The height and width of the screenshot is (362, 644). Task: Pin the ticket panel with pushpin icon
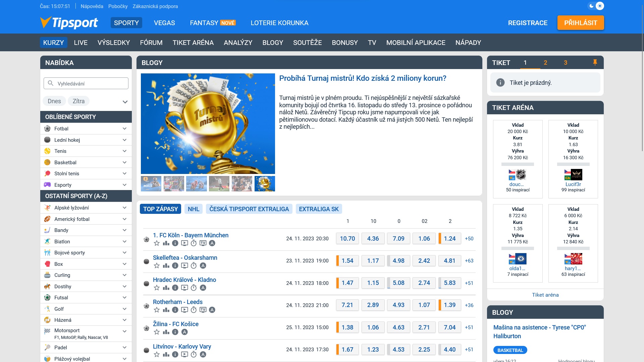pyautogui.click(x=595, y=62)
